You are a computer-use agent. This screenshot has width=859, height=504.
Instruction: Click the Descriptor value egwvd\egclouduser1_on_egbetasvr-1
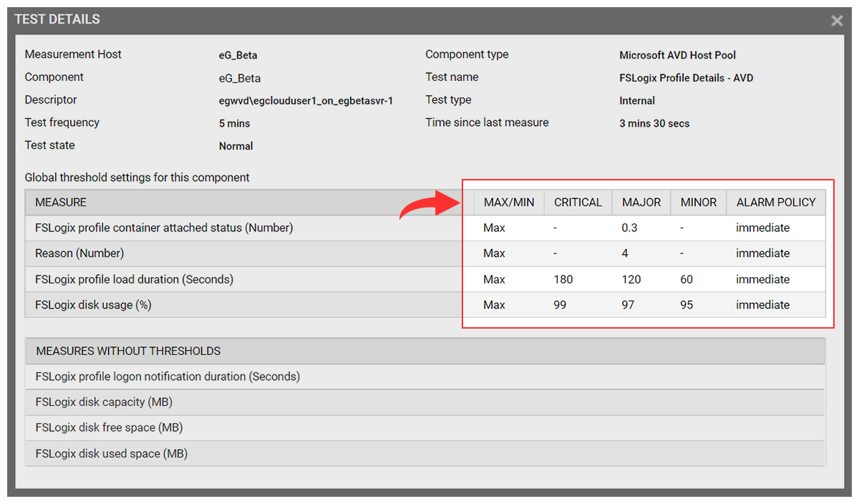pyautogui.click(x=306, y=101)
